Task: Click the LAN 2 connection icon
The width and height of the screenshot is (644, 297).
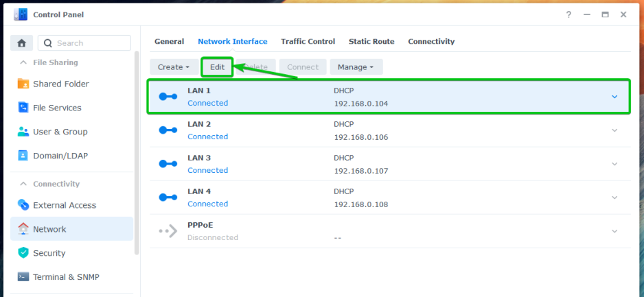Action: (168, 130)
